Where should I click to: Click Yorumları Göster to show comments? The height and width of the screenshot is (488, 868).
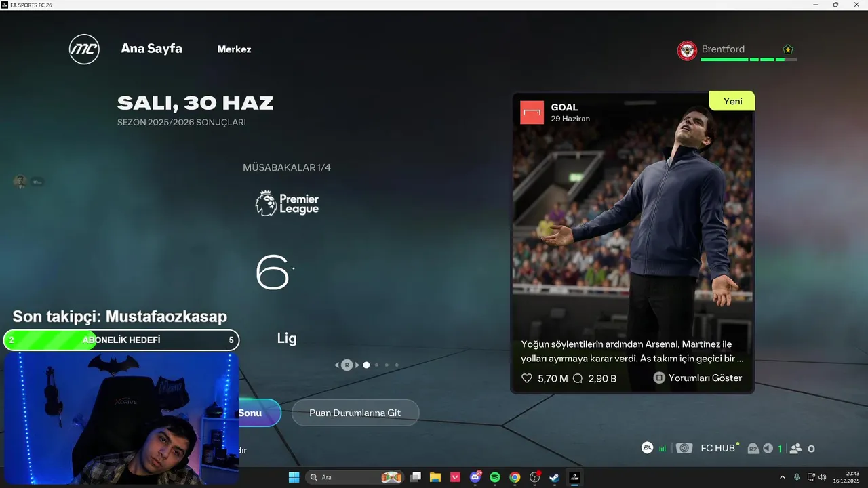[698, 378]
